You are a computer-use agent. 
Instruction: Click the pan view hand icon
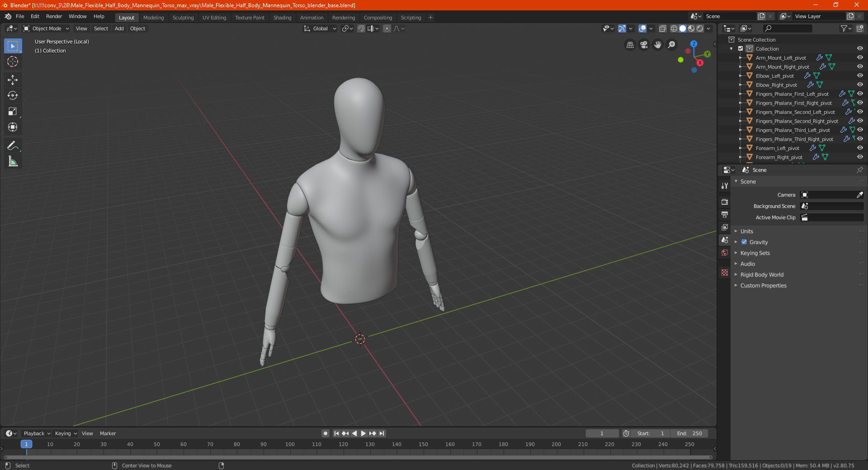pos(658,45)
